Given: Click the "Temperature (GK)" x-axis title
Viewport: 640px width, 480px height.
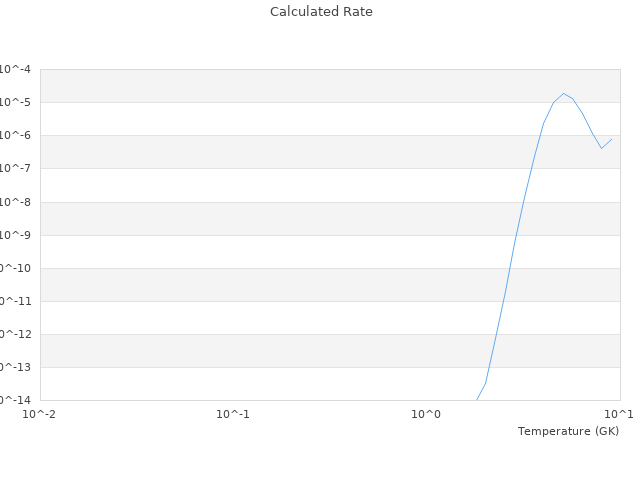Looking at the screenshot, I should (568, 431).
